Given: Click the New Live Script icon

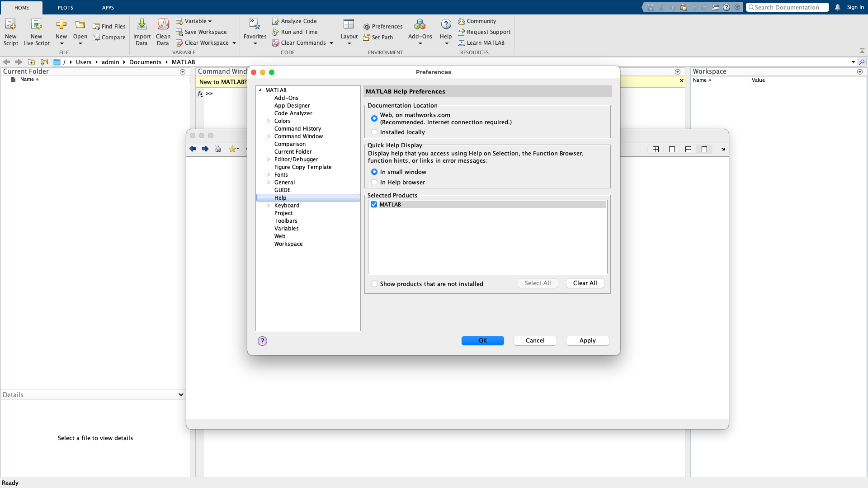Looking at the screenshot, I should click(x=36, y=24).
